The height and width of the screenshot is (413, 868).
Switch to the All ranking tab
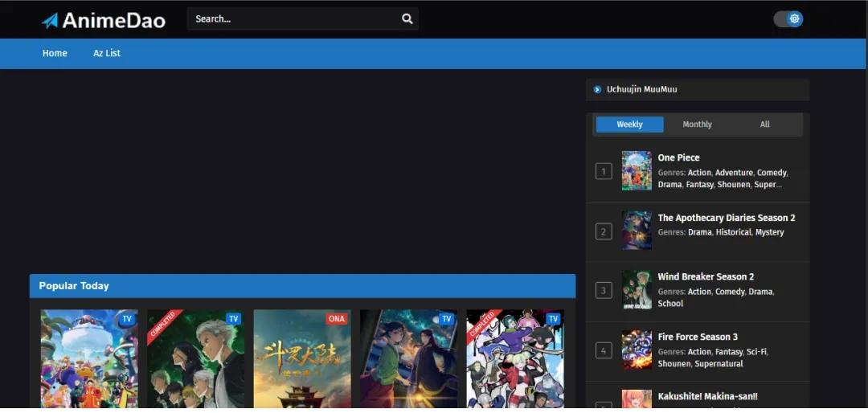(x=764, y=125)
